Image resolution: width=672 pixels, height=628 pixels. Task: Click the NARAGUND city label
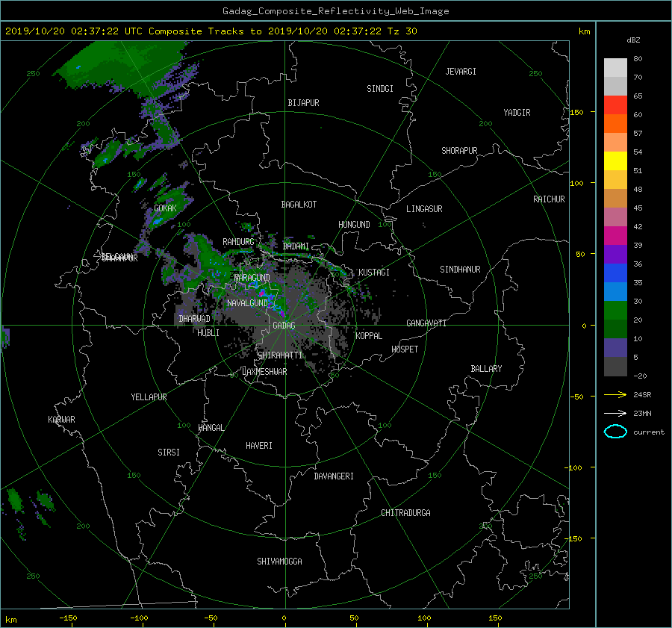pos(252,278)
